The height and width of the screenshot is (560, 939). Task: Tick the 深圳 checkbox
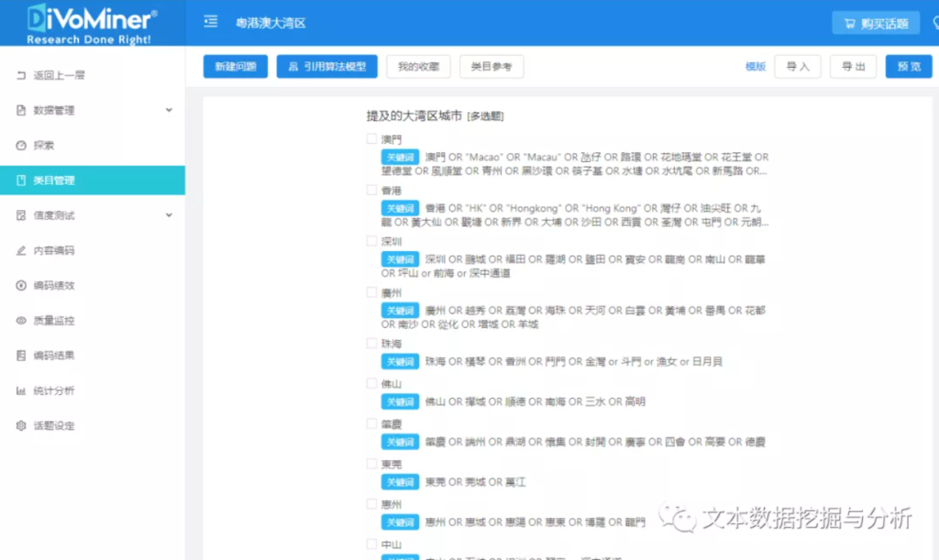click(x=371, y=241)
